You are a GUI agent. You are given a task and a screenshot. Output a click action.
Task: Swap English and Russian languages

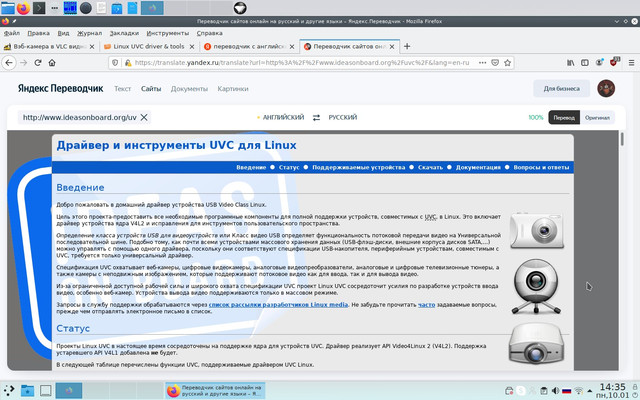coord(316,118)
